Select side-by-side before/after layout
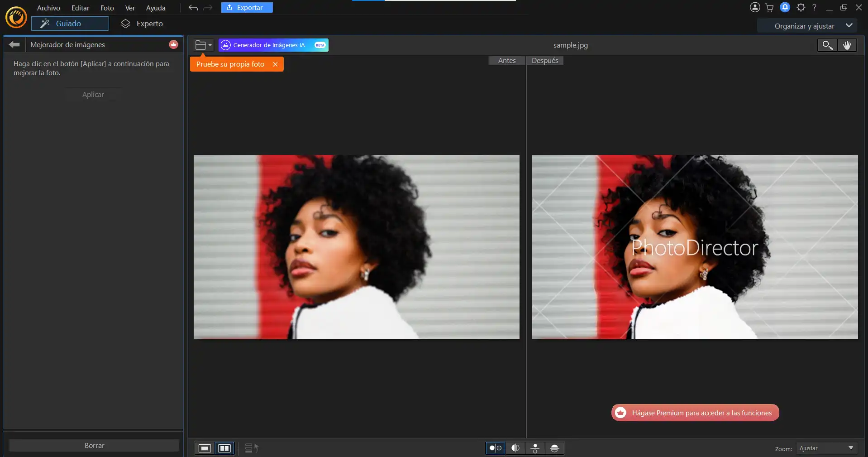Image resolution: width=868 pixels, height=457 pixels. 496,448
